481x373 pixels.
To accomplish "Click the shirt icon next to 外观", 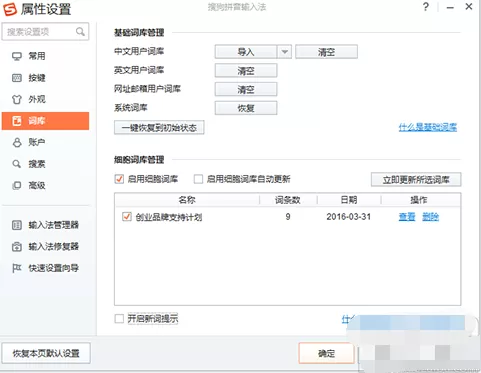I will tap(17, 99).
